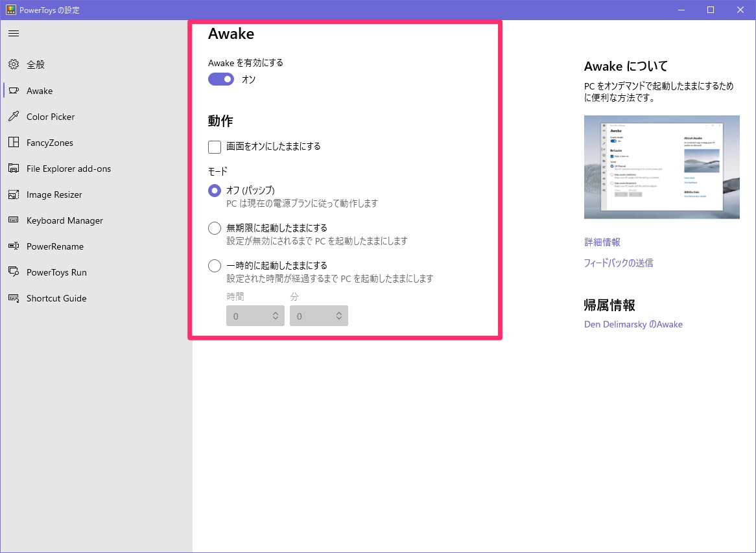756x553 pixels.
Task: Click the Awake preview screenshot thumbnail
Action: coord(661,167)
